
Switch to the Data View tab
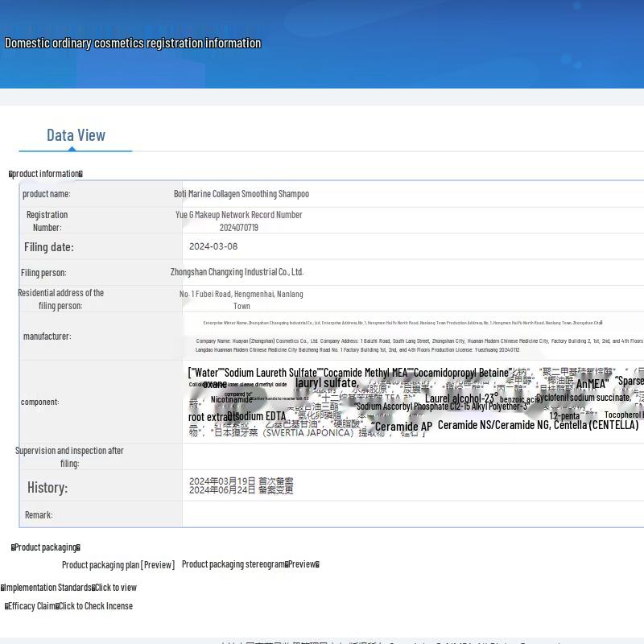coord(76,135)
